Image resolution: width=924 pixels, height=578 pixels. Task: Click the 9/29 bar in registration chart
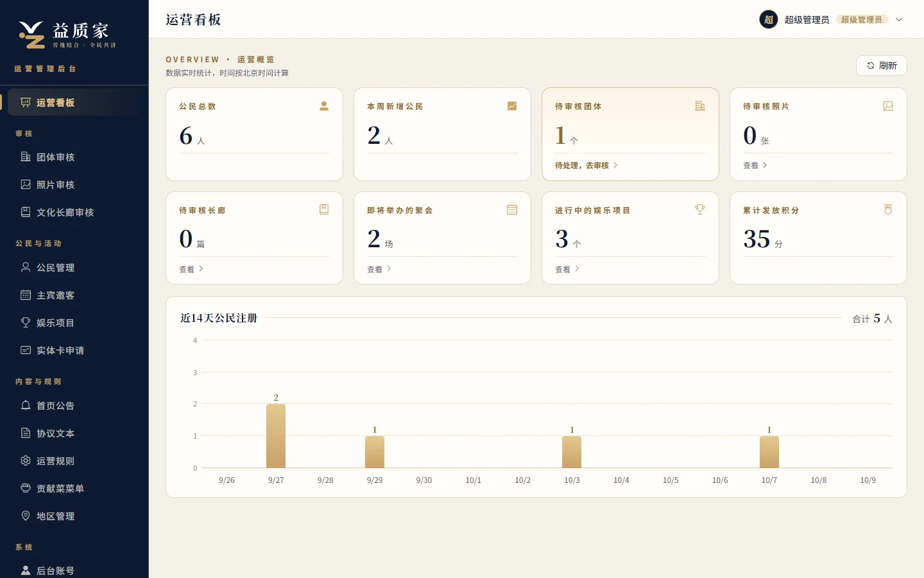[375, 452]
